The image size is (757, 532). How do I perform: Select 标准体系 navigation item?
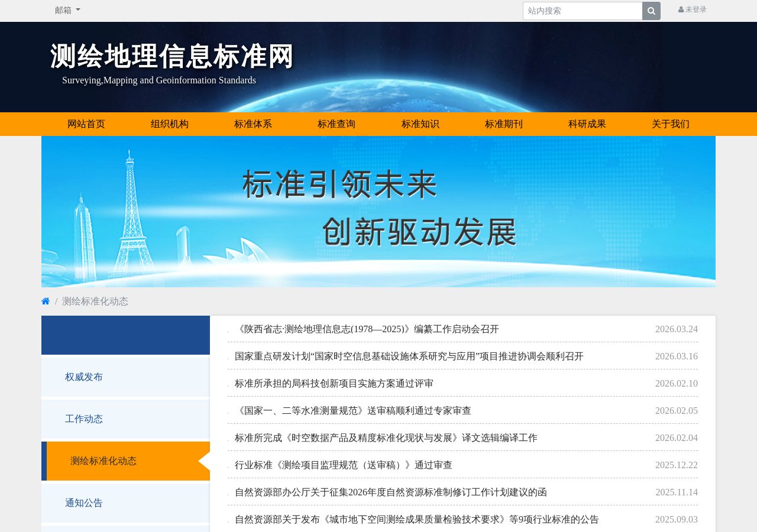[x=253, y=124]
